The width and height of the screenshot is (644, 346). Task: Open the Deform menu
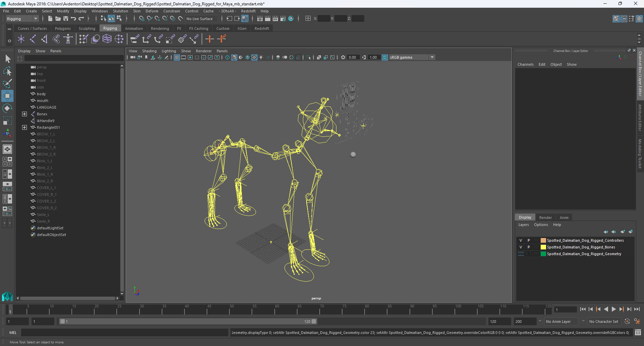152,11
